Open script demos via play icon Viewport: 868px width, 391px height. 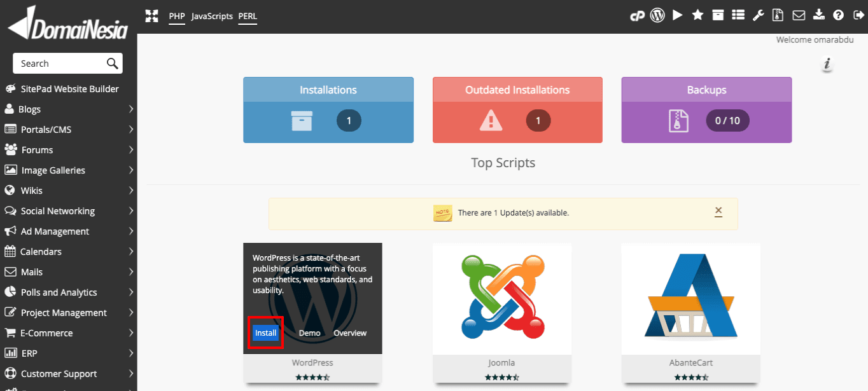(678, 15)
